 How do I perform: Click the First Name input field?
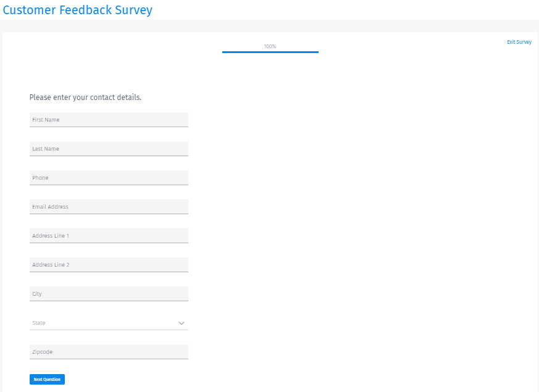[109, 120]
